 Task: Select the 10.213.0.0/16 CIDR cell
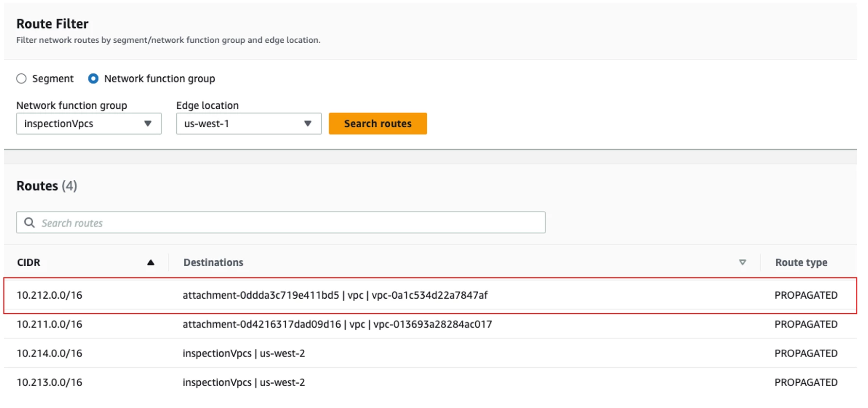50,383
